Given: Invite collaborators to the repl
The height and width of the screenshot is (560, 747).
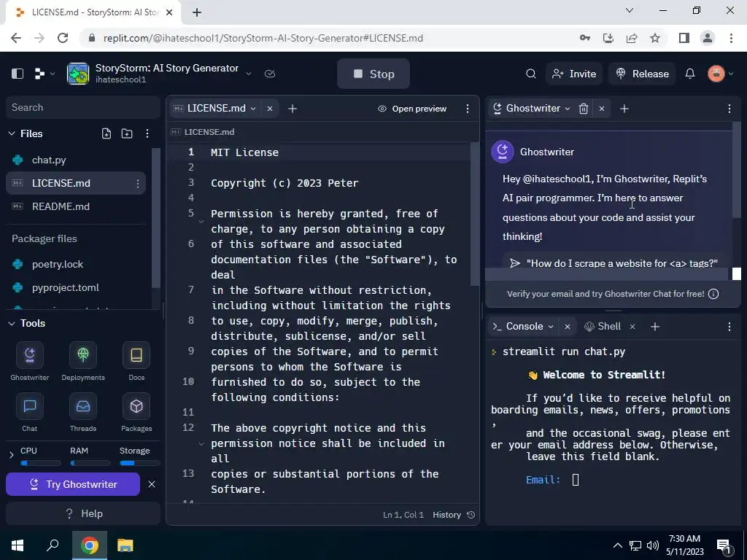Looking at the screenshot, I should coord(574,74).
